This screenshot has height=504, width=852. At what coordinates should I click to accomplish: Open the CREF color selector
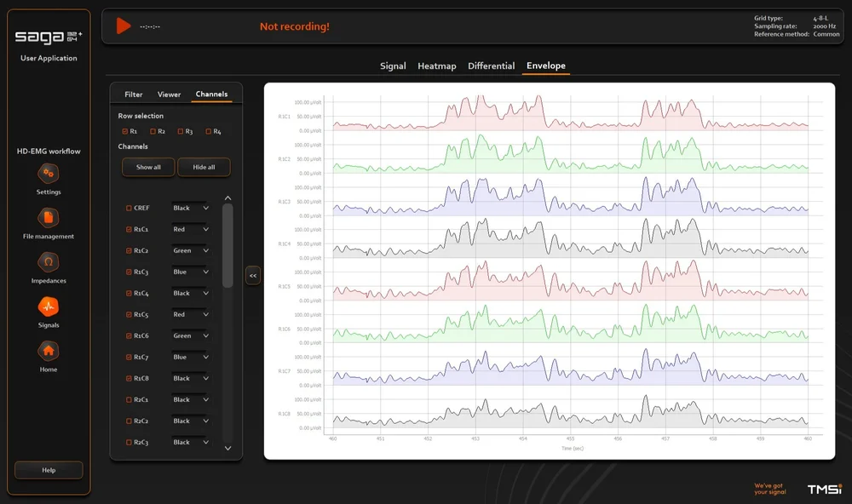click(189, 208)
